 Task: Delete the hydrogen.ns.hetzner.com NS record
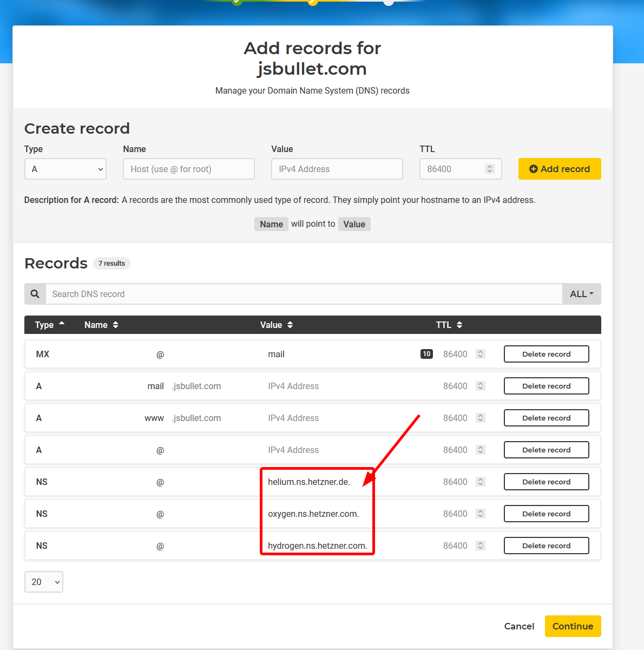click(x=546, y=546)
